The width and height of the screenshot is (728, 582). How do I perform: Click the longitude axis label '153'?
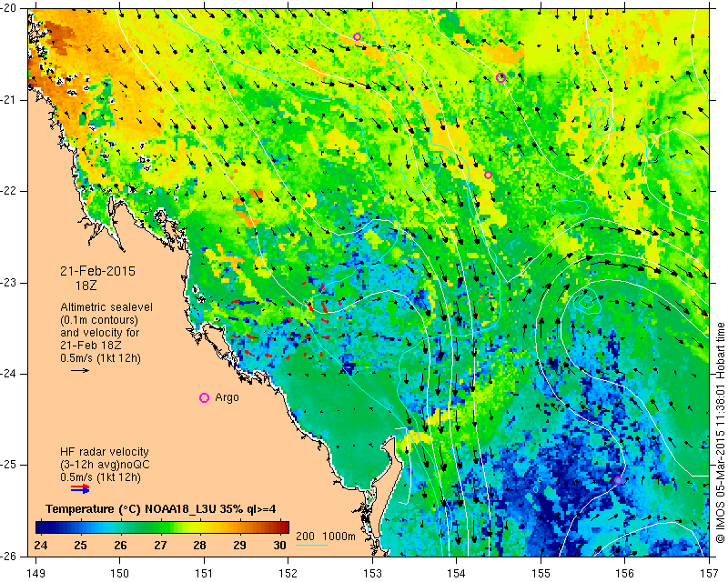point(372,574)
